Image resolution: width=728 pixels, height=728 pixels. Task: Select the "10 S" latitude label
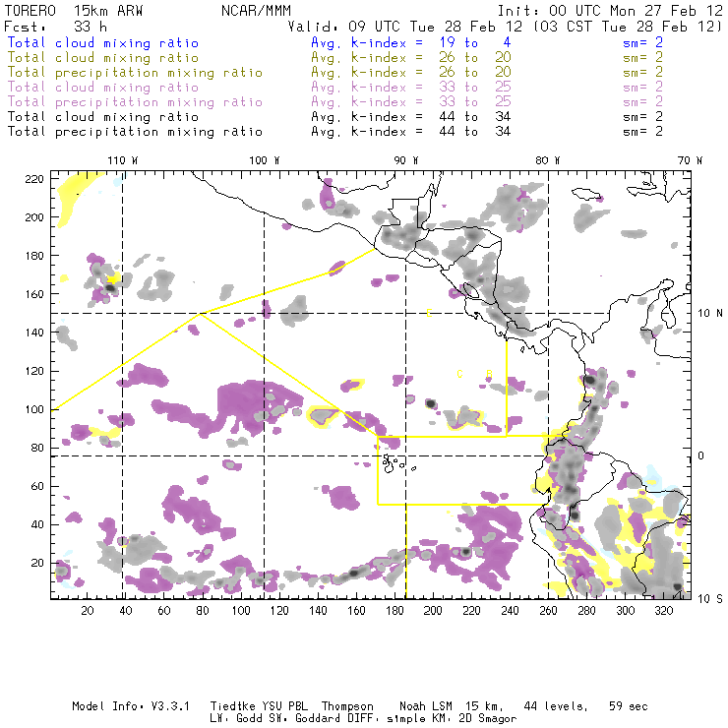710,599
